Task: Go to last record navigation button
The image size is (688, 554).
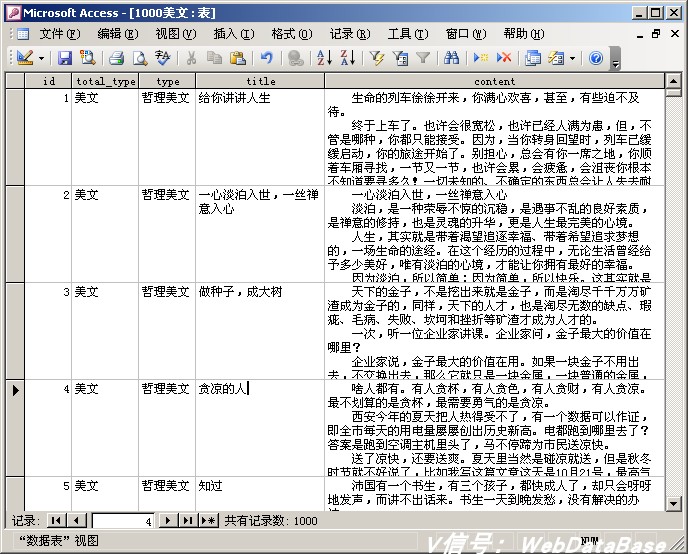Action: coord(188,521)
